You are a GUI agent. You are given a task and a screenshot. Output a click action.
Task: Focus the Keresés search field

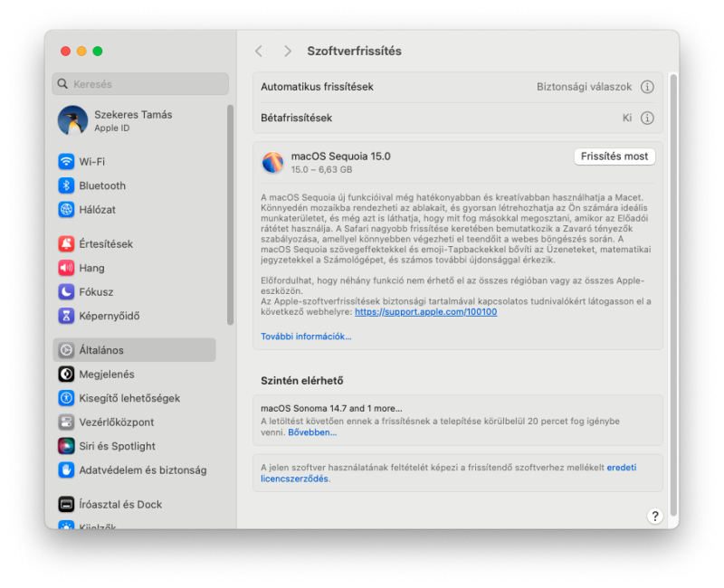pos(140,84)
